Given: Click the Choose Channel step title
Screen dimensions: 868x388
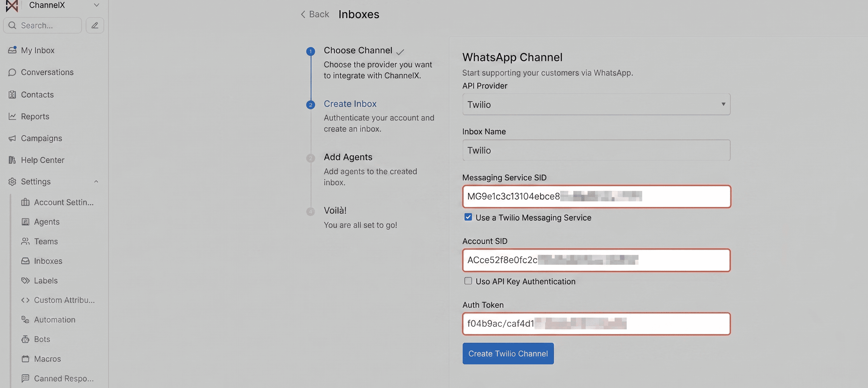Looking at the screenshot, I should point(358,50).
